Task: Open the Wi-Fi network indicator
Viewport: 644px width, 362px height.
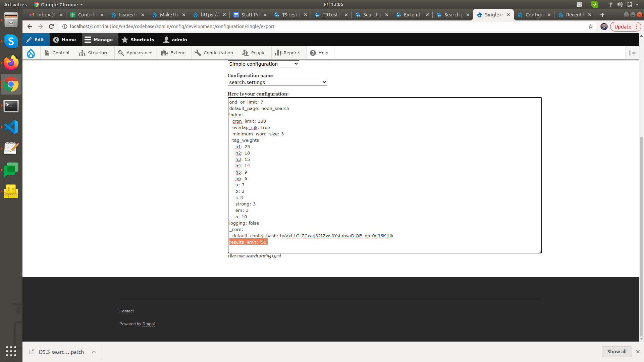Action: click(x=611, y=4)
